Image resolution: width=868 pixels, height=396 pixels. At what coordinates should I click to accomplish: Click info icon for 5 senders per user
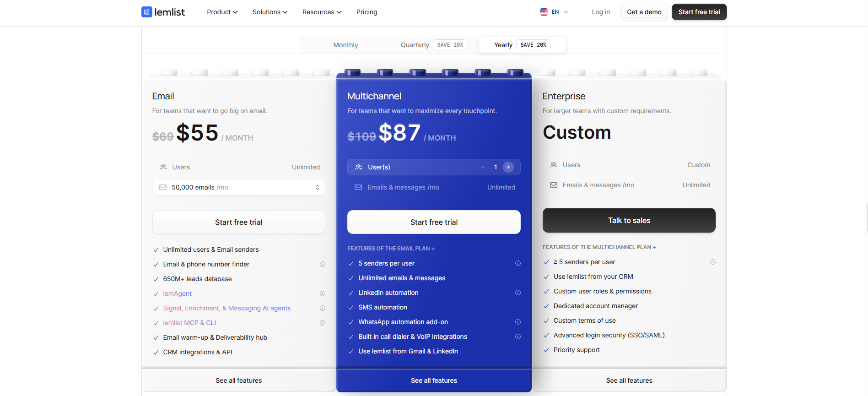pos(518,263)
